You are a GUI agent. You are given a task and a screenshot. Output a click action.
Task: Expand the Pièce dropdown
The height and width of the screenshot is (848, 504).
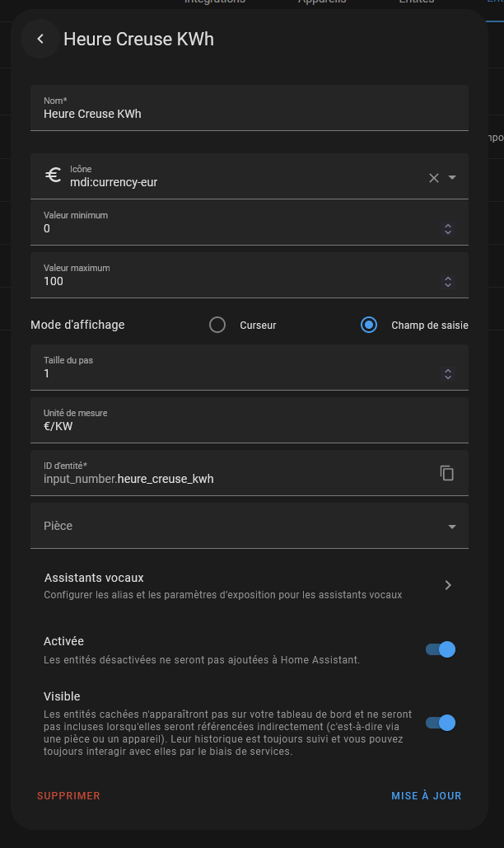click(x=451, y=527)
